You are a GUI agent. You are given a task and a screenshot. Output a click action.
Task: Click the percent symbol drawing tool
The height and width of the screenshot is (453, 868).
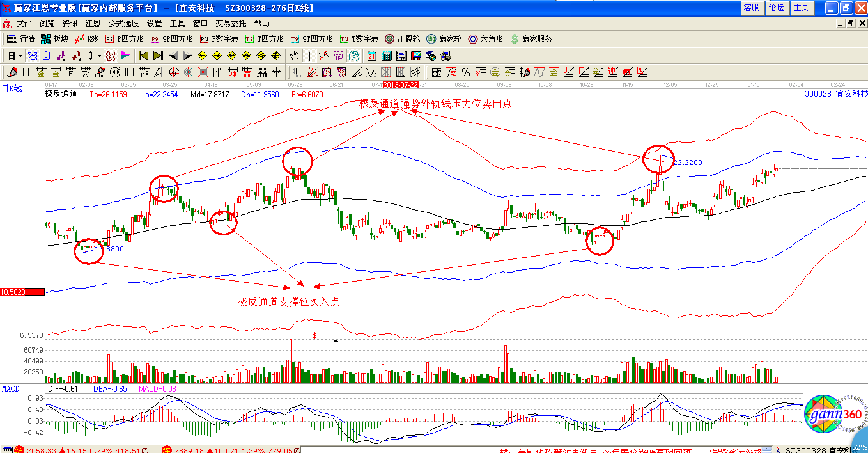(466, 72)
